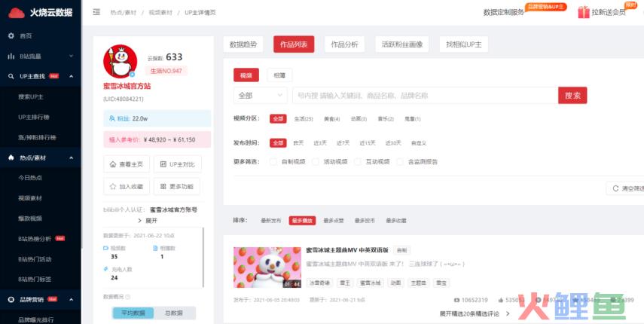
Task: Filter 视频分区 by 生活(25)
Action: 304,119
